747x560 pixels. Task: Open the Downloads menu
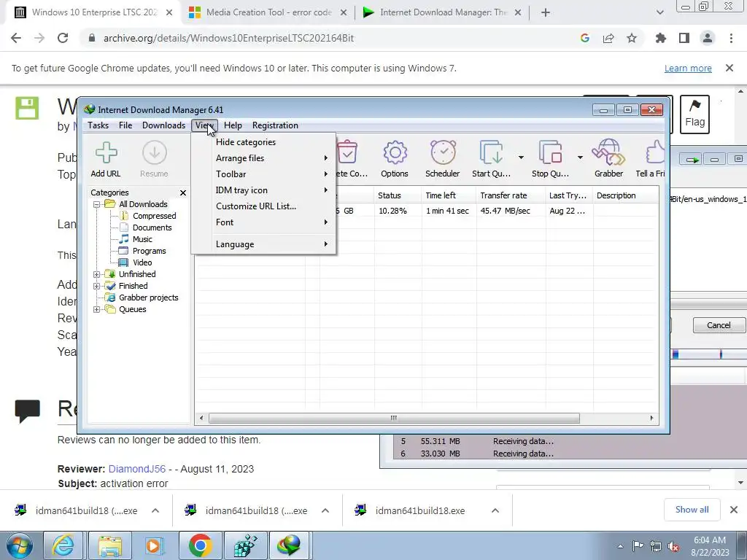click(x=163, y=125)
